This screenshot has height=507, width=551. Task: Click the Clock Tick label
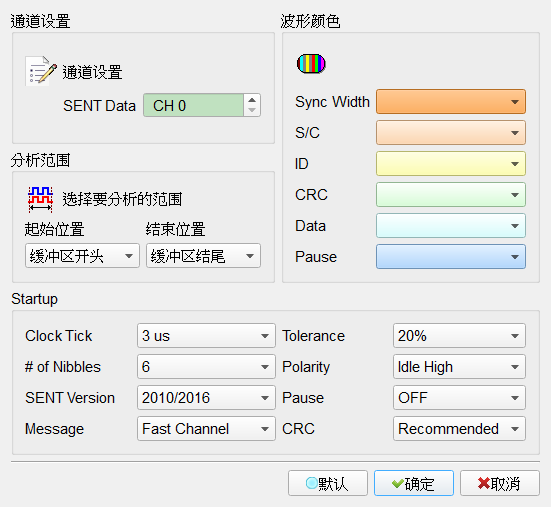(x=59, y=336)
